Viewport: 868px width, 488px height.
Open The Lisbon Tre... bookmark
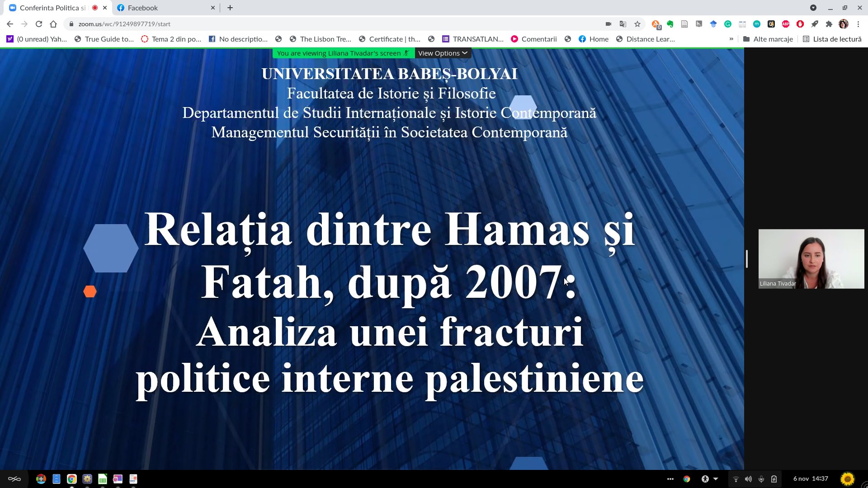tap(320, 39)
